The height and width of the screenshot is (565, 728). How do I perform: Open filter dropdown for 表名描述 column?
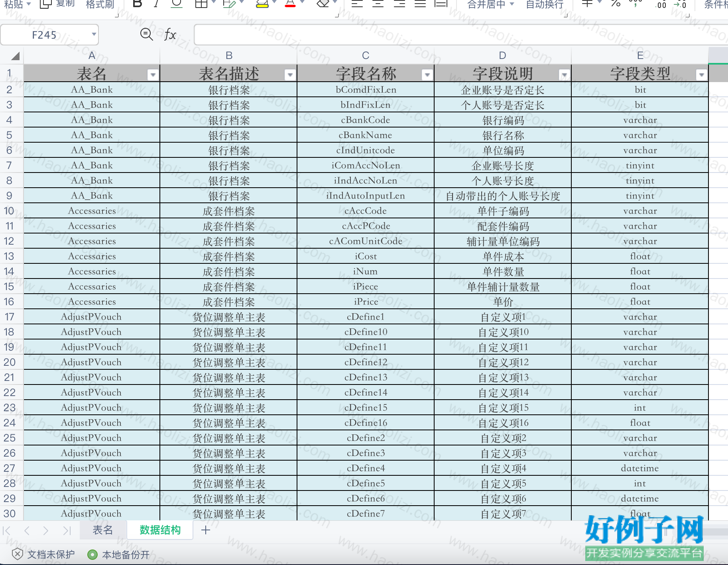click(x=290, y=75)
